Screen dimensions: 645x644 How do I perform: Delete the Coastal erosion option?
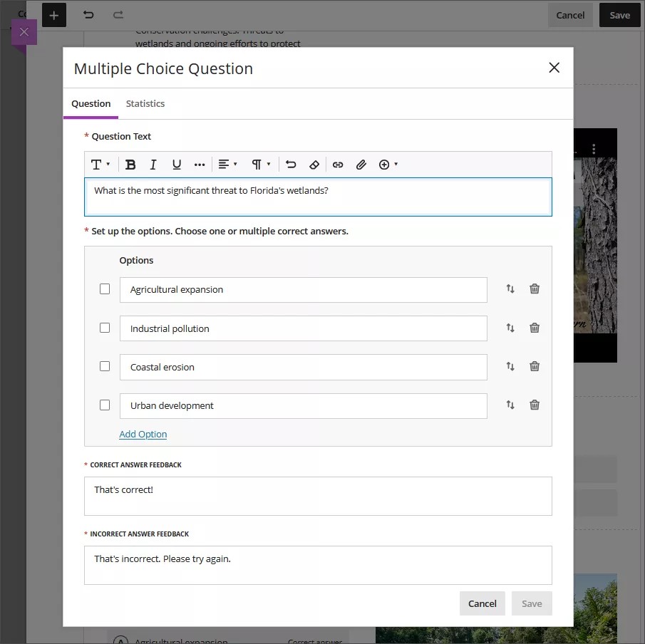(535, 365)
